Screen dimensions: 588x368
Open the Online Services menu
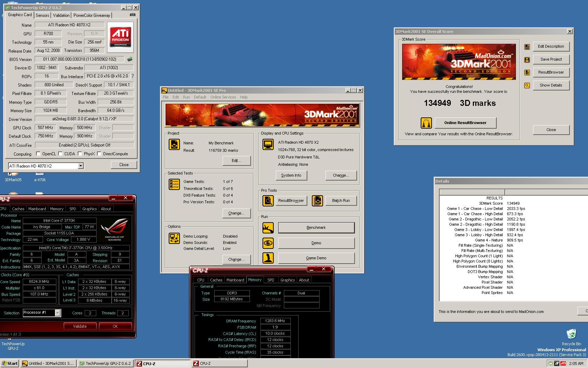point(223,97)
